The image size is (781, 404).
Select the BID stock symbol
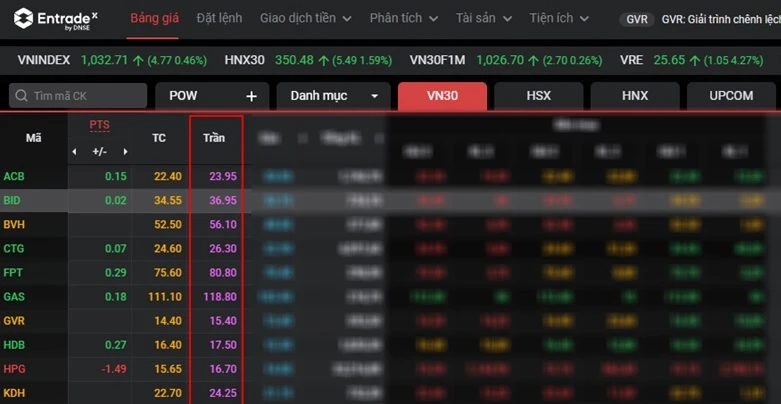(x=12, y=200)
